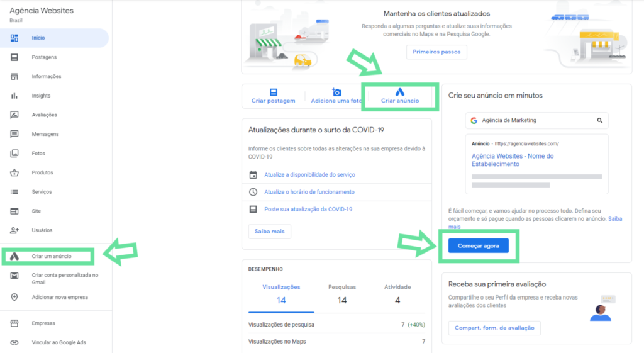Select the Produtos basket icon

coord(14,172)
